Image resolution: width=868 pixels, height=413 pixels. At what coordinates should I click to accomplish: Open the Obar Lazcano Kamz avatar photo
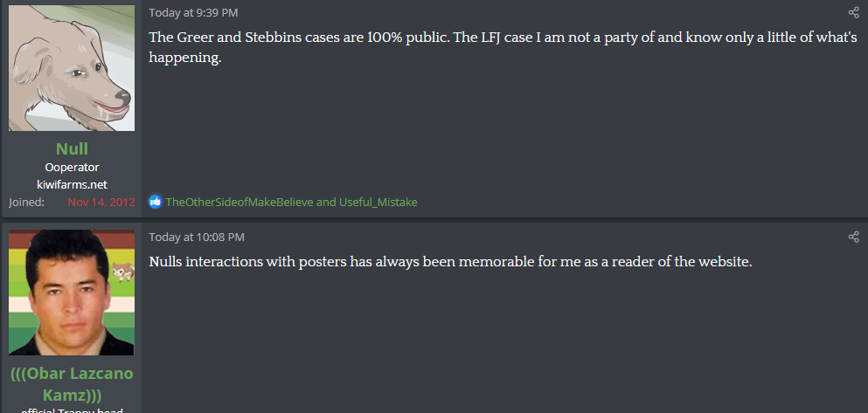pyautogui.click(x=72, y=293)
